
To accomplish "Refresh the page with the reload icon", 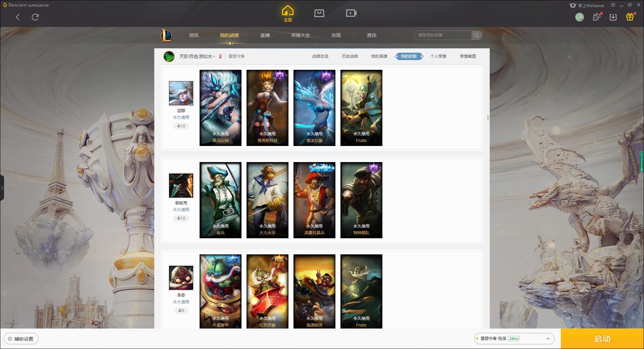I will (35, 17).
